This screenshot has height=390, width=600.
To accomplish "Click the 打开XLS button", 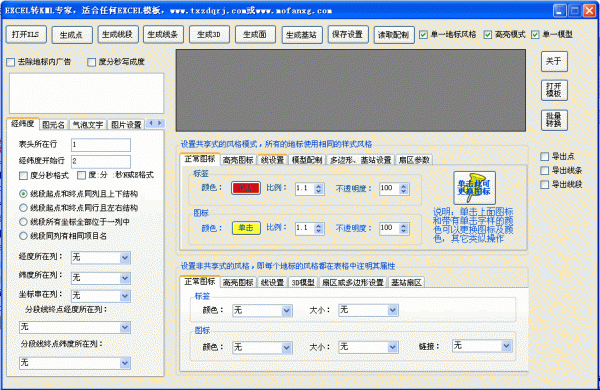I will click(x=26, y=34).
